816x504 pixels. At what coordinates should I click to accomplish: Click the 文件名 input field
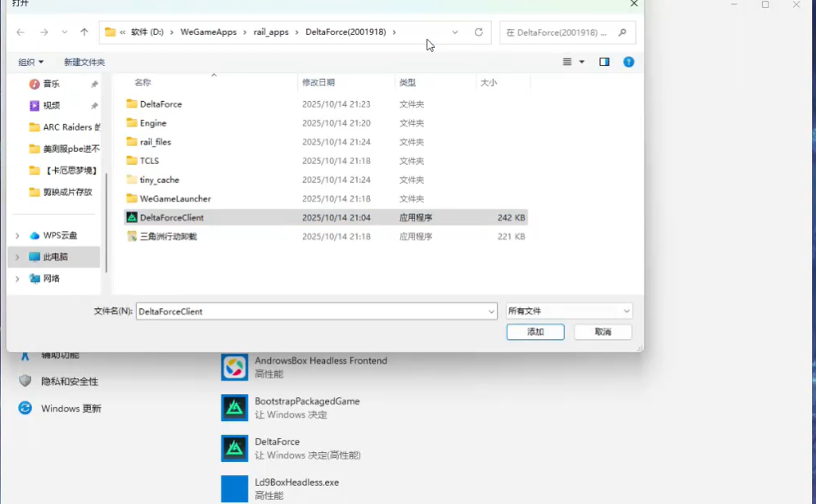point(311,311)
